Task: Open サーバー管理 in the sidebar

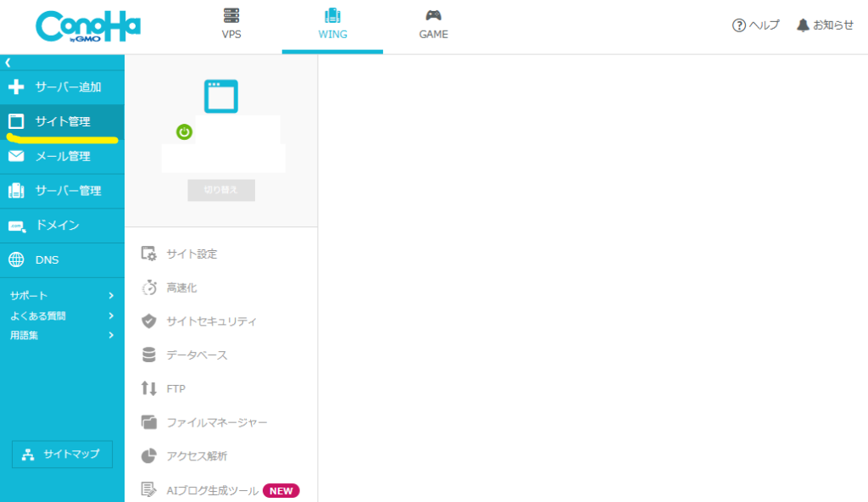Action: coord(62,191)
